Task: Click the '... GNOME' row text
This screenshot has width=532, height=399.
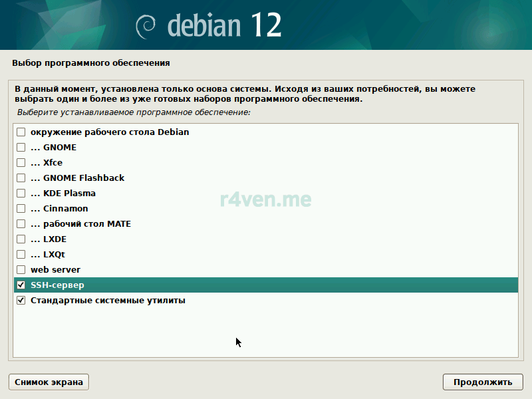Action: point(54,147)
